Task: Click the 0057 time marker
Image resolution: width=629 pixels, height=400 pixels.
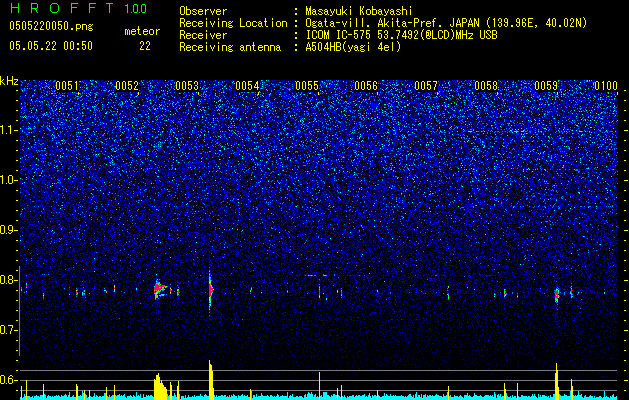Action: pyautogui.click(x=426, y=86)
